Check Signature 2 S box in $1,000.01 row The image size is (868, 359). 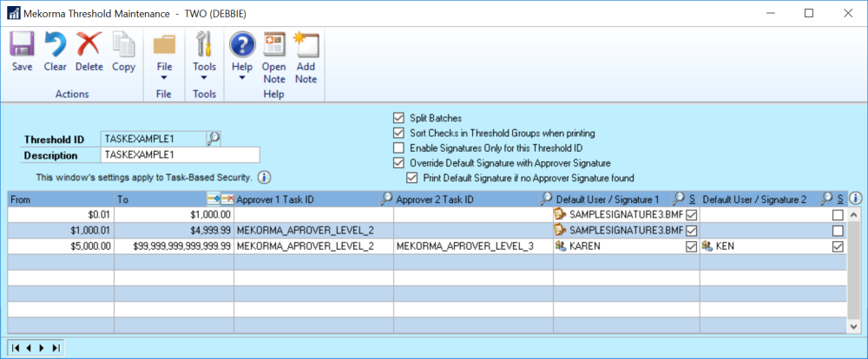(838, 230)
